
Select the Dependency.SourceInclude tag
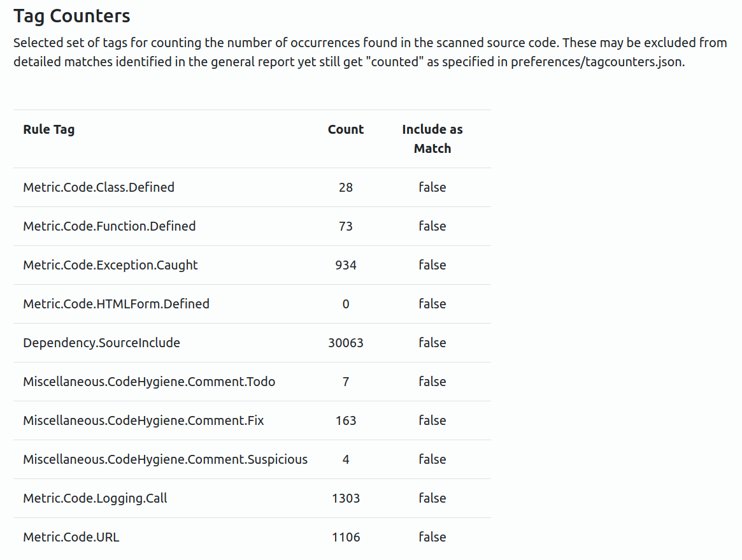(x=101, y=343)
